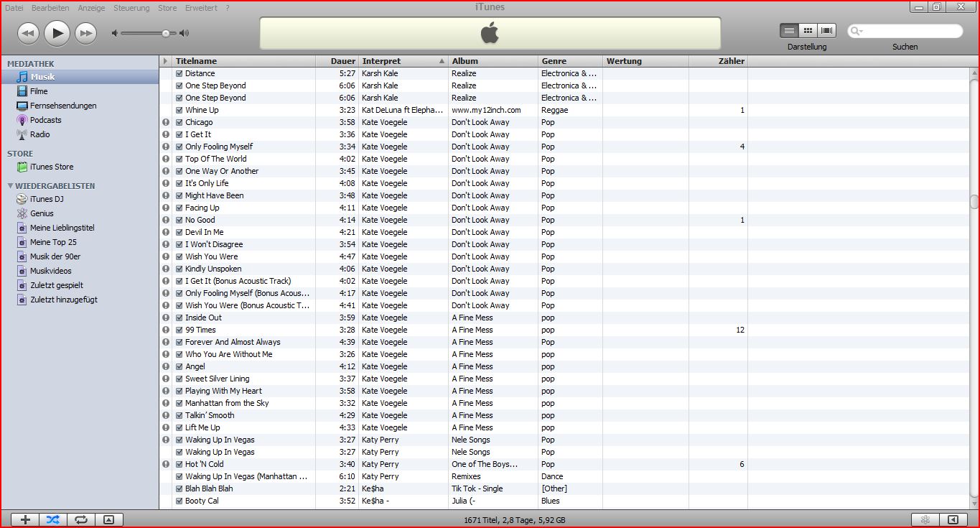Open search options magnifier dropdown
This screenshot has width=980, height=528.
tap(856, 31)
